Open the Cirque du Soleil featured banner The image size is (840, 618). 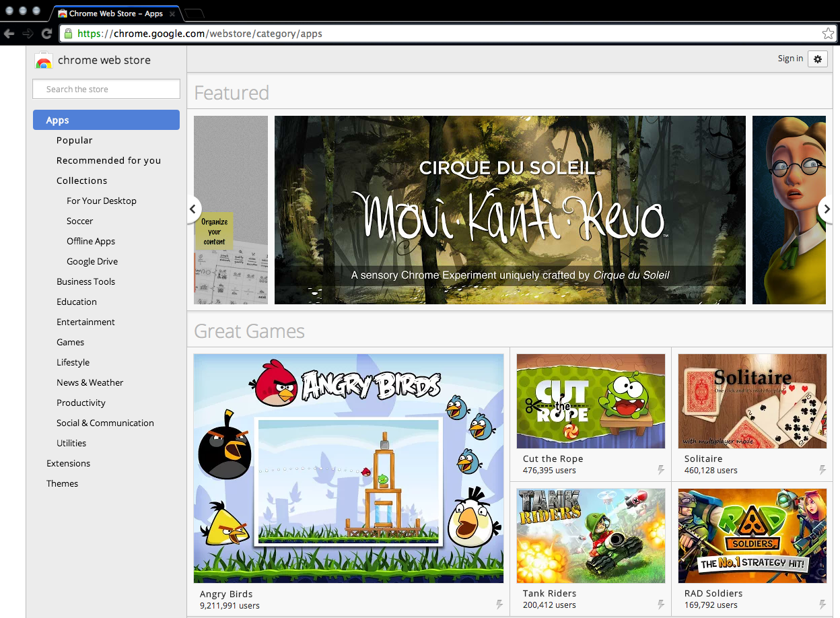click(510, 210)
